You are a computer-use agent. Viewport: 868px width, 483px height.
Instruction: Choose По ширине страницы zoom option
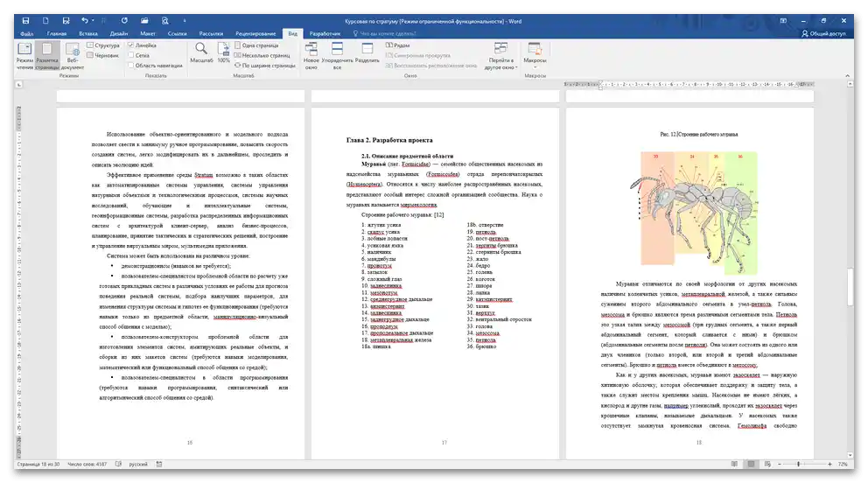265,66
